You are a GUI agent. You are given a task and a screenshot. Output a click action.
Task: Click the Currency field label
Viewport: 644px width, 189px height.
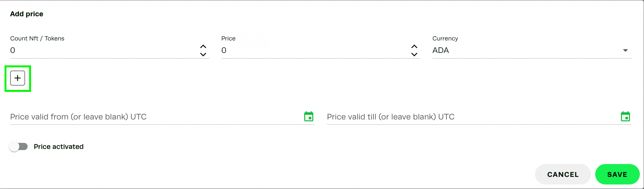(445, 39)
